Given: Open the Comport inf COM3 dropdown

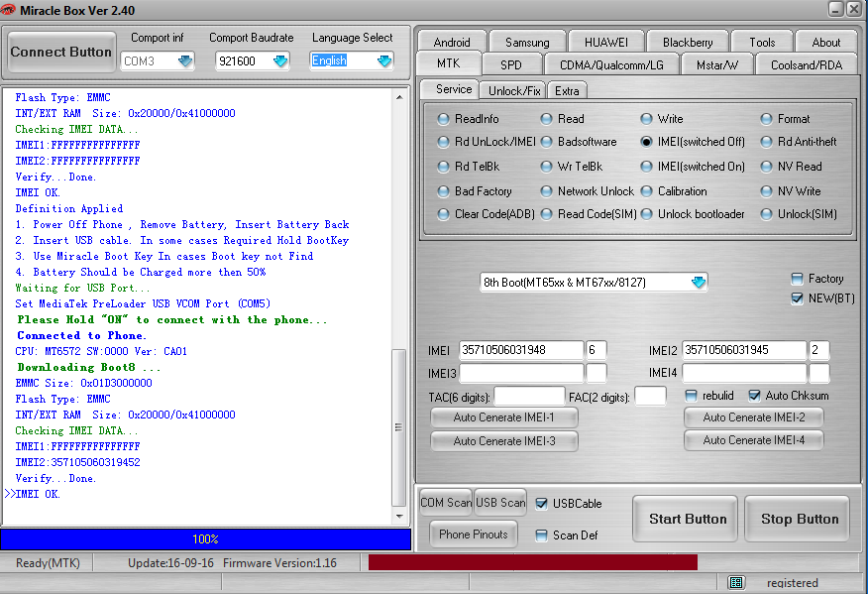Looking at the screenshot, I should [x=185, y=60].
